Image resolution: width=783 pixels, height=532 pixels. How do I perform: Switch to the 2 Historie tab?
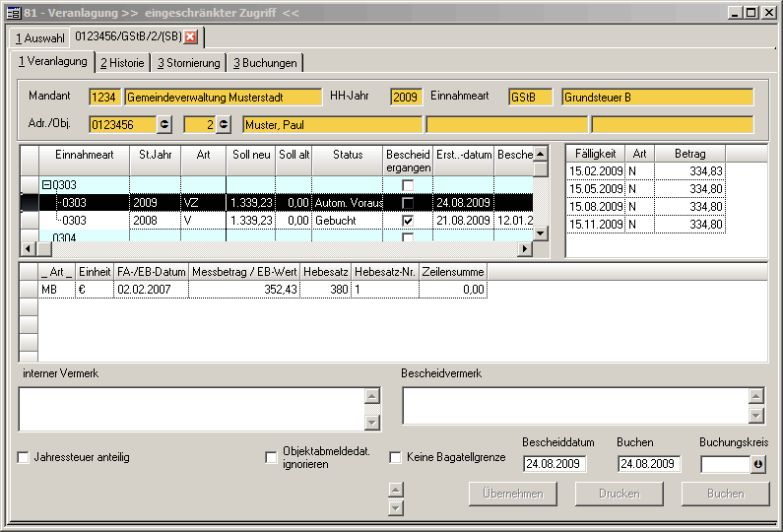122,63
